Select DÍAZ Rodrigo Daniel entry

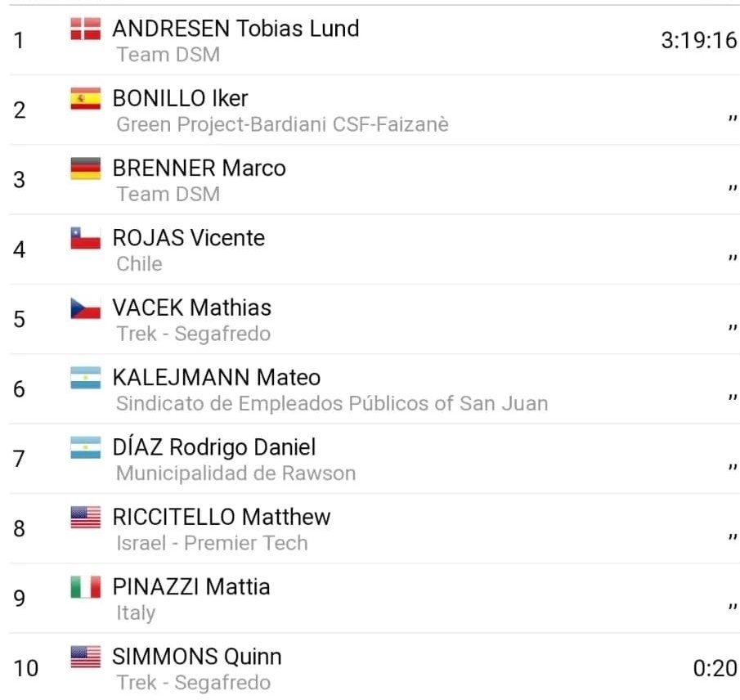pyautogui.click(x=213, y=447)
